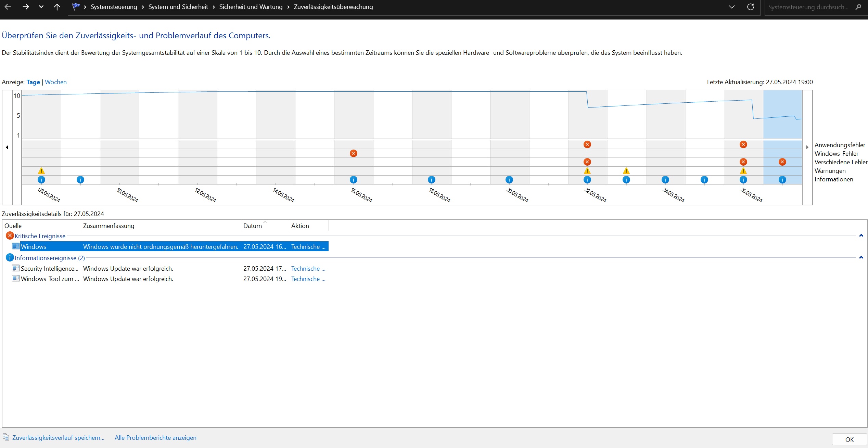The height and width of the screenshot is (448, 868).
Task: Sort by the Zusammenfassung column header
Action: 161,226
